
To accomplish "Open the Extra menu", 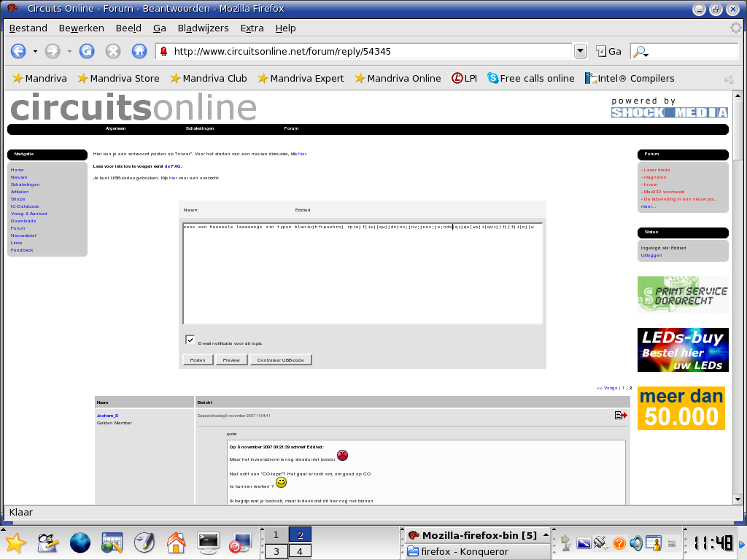I will (x=252, y=28).
